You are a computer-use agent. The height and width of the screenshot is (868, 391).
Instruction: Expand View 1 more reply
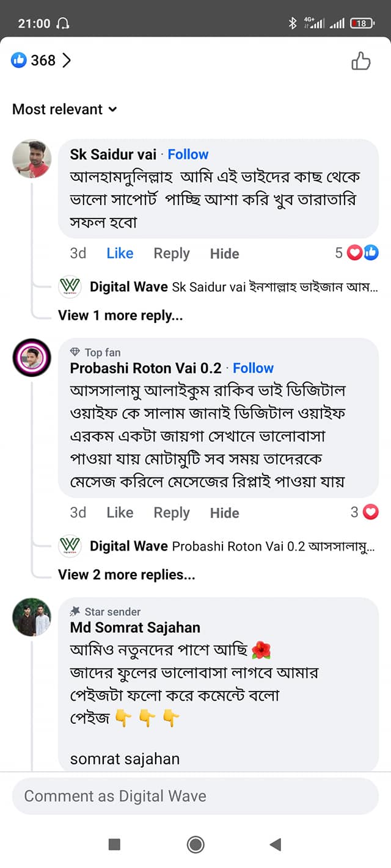(x=120, y=316)
